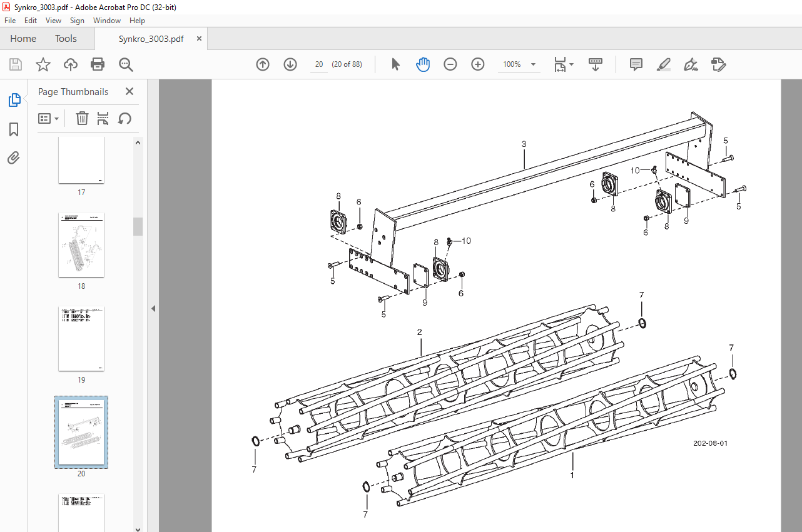Open the Attachments paperclip panel

pos(14,158)
